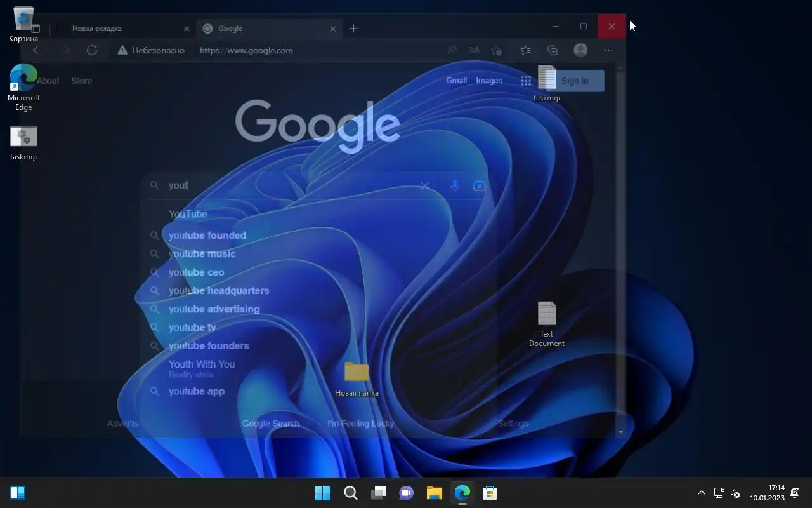Open the Favorites list icon

coord(525,50)
